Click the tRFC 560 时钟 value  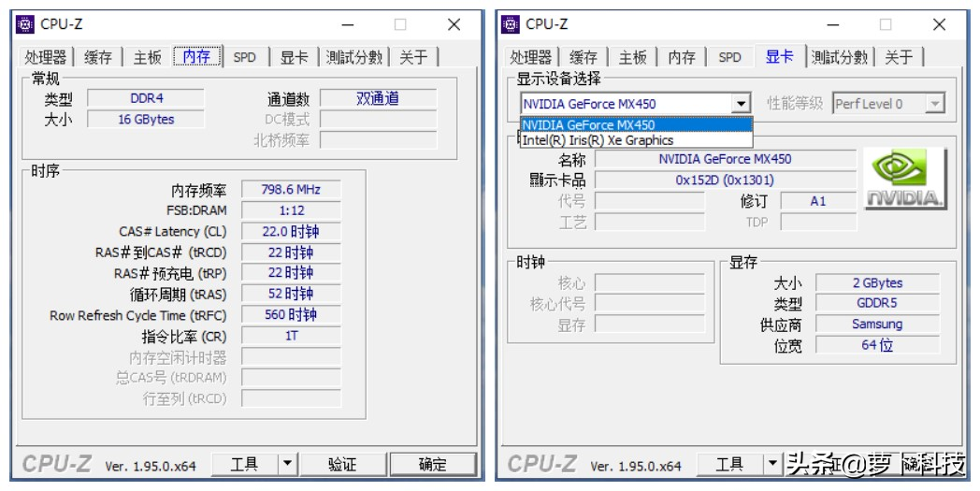click(x=291, y=314)
